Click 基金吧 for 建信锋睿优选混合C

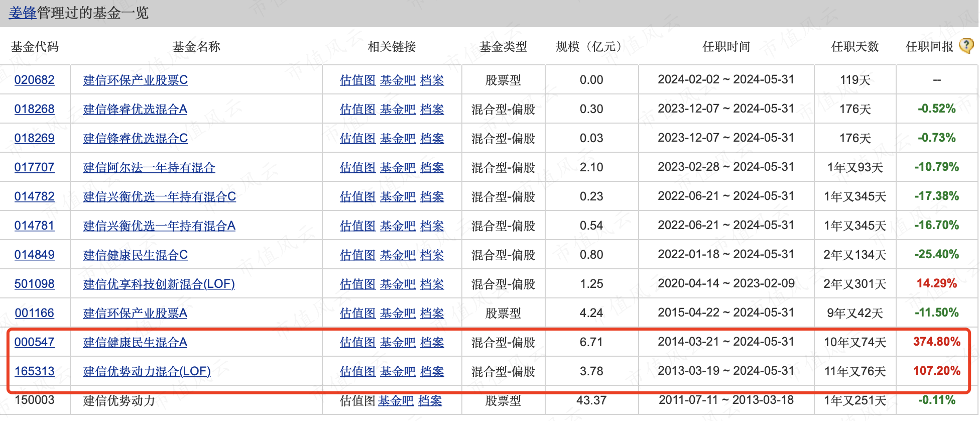(x=398, y=138)
